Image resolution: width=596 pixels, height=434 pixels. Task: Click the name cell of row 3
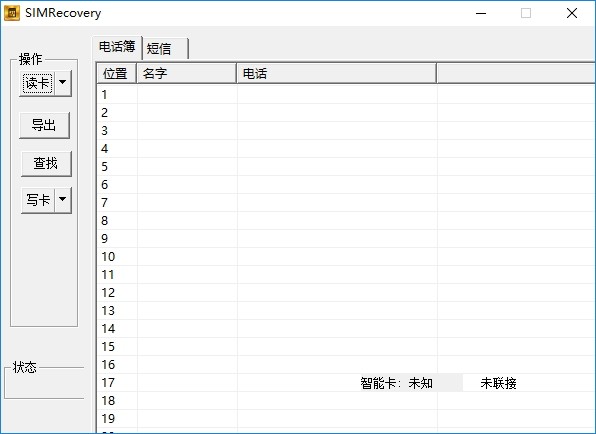pos(187,131)
